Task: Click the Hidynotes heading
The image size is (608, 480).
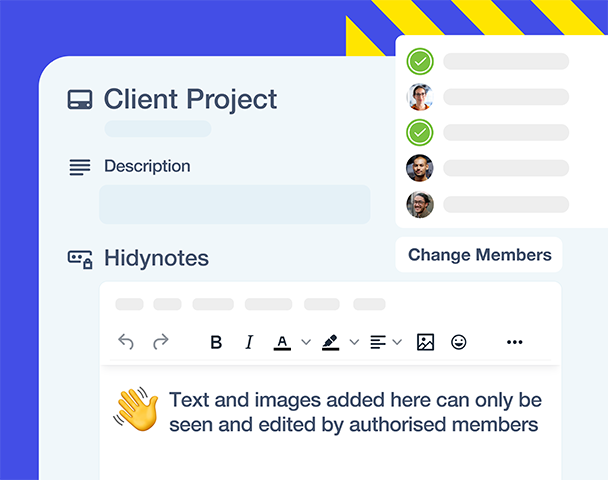Action: coord(156,258)
